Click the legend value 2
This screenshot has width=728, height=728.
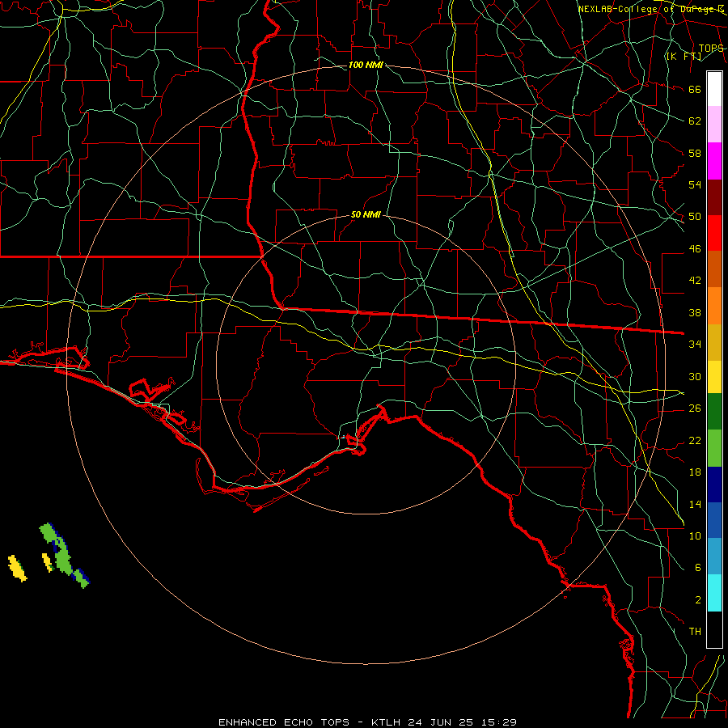(698, 600)
